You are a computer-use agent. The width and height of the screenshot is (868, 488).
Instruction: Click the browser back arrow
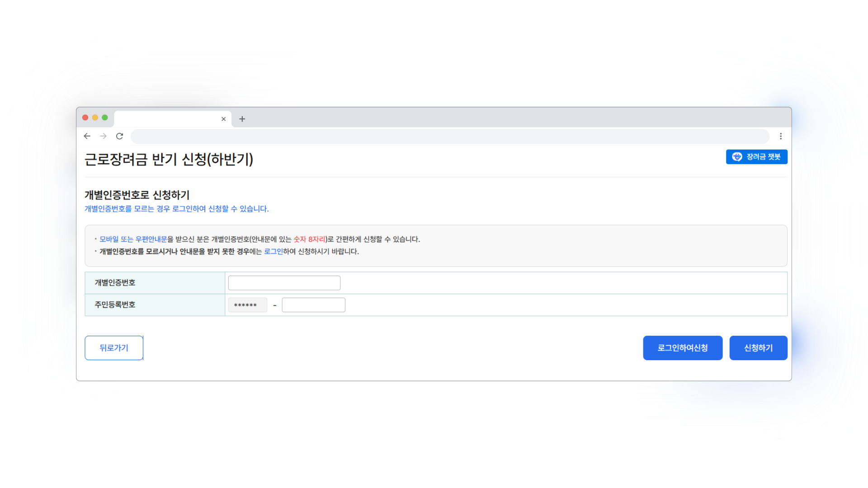(x=87, y=136)
